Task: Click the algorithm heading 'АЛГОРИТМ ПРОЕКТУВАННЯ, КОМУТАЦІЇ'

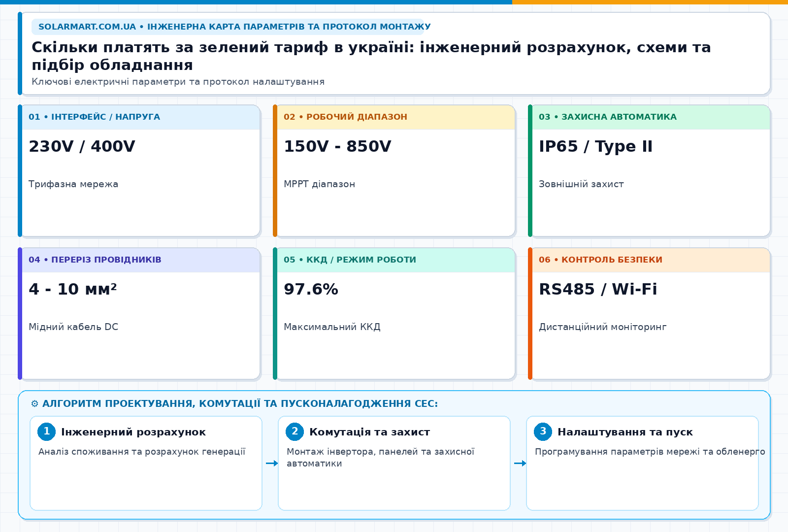Action: [240, 404]
